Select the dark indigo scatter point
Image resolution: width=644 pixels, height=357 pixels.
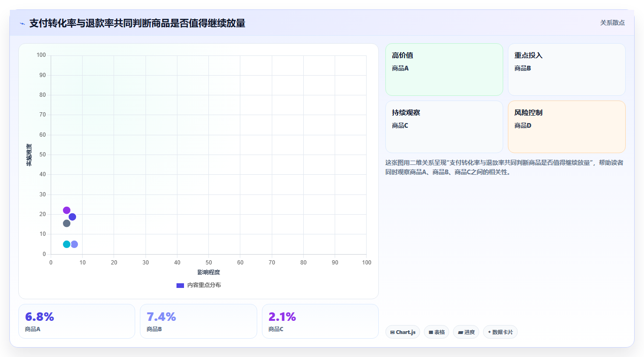pyautogui.click(x=72, y=217)
